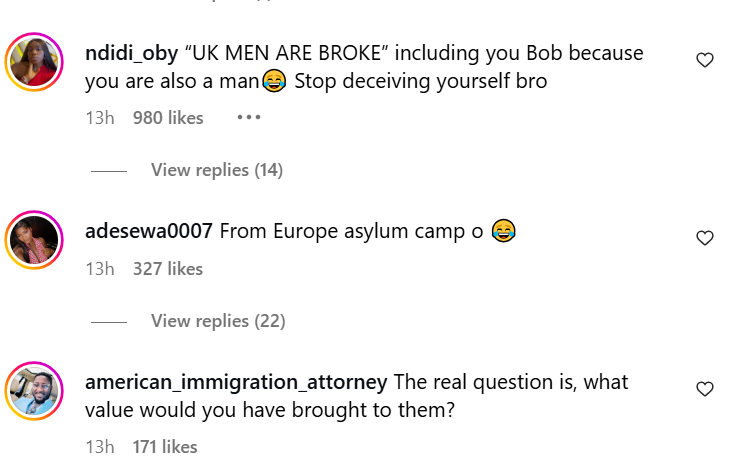Click the "From Europe asylum camp" comment text
The image size is (731, 470).
pos(350,232)
